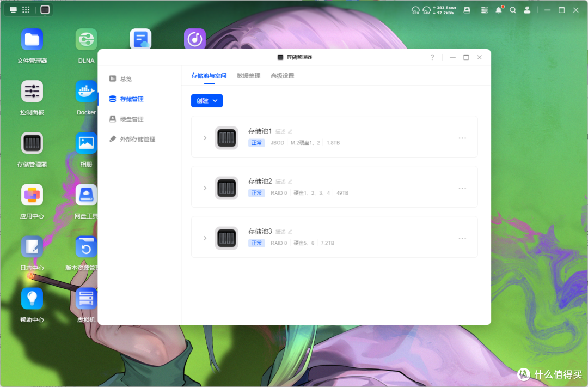Expand the 存储池2 row chevron
Screen dimensions: 588x387
coord(205,188)
